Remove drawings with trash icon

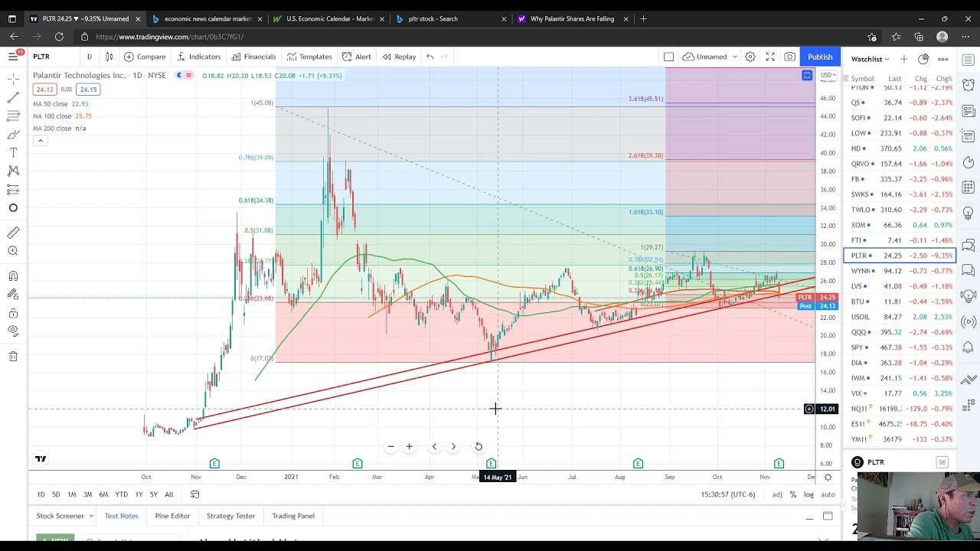13,356
